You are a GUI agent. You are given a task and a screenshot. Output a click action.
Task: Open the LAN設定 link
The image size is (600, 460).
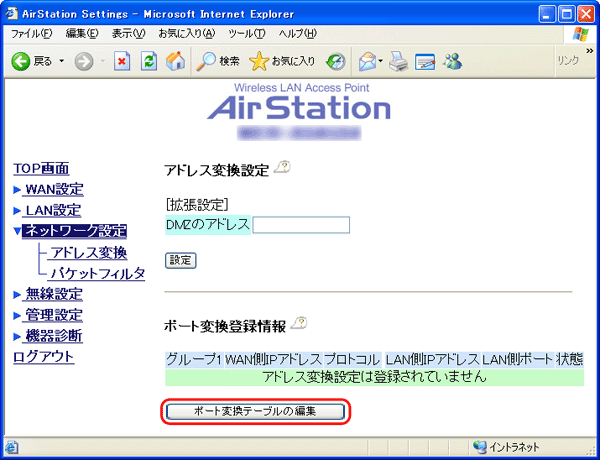pos(53,210)
